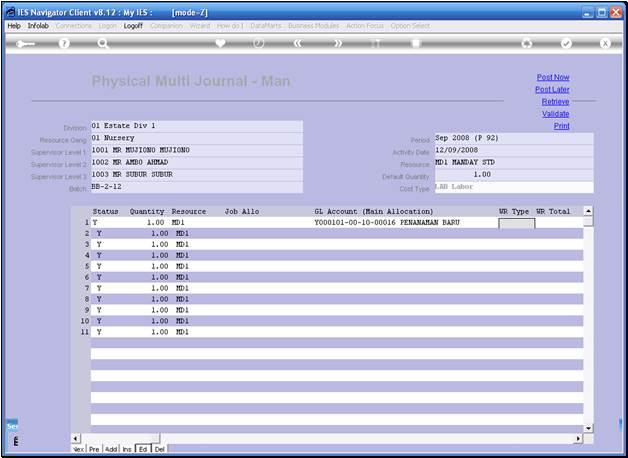628x458 pixels.
Task: Click the grid's scroll right arrow
Action: (x=578, y=438)
